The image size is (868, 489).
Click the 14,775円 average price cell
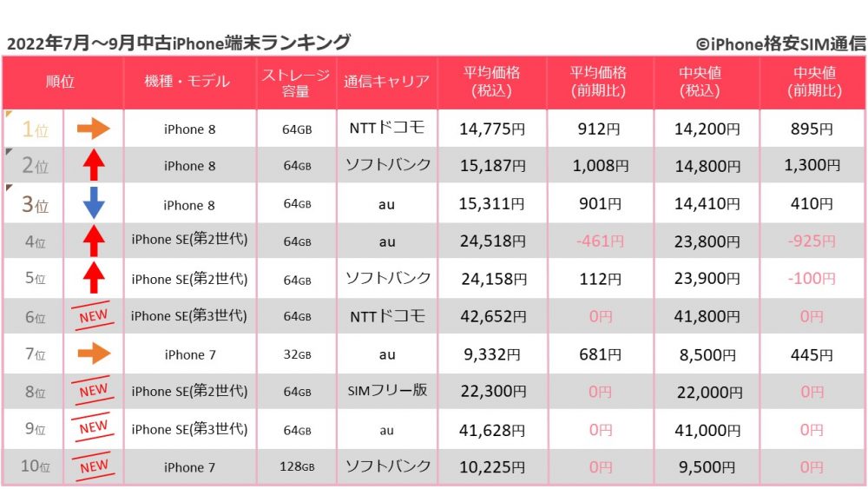point(492,129)
